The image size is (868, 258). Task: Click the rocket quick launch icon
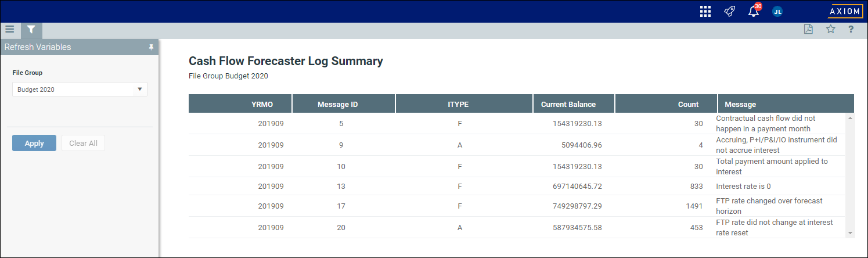[730, 12]
